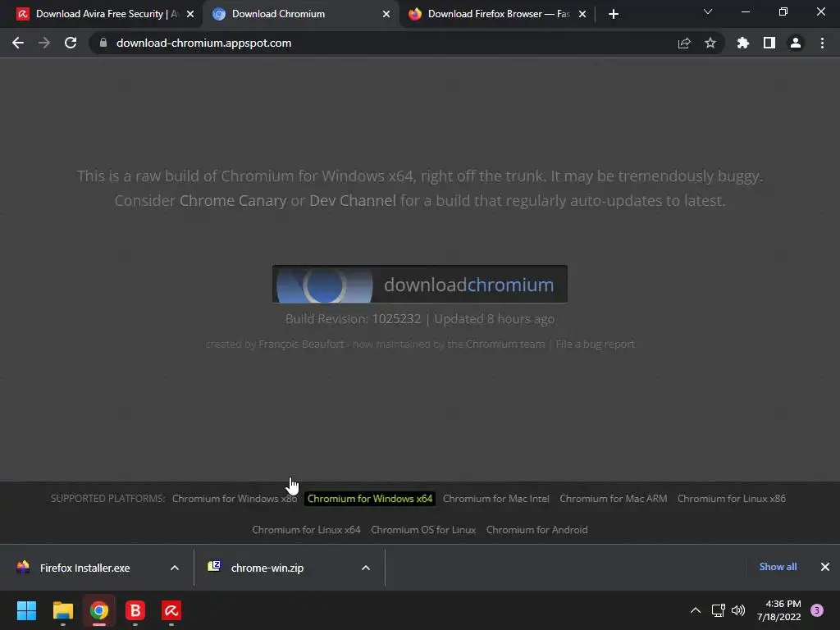The height and width of the screenshot is (630, 840).
Task: Select Chromium for Linux x64 platform
Action: (307, 530)
